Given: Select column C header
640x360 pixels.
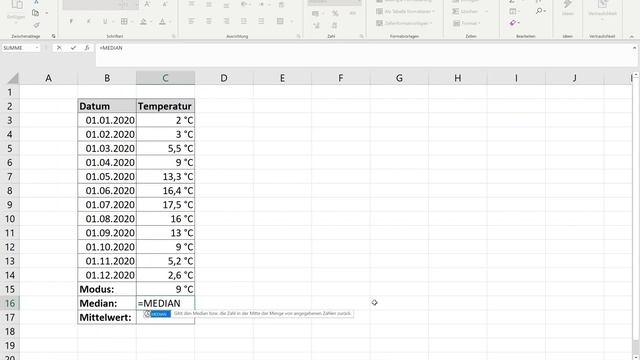Looking at the screenshot, I should point(165,78).
